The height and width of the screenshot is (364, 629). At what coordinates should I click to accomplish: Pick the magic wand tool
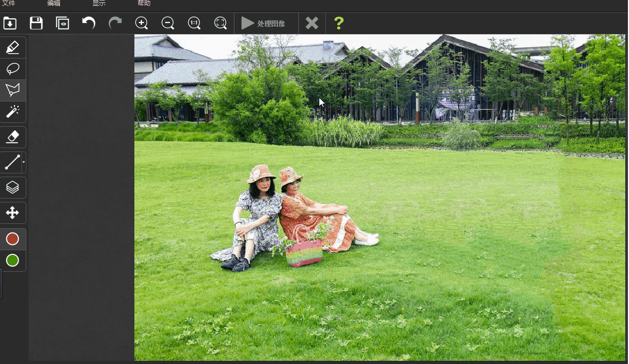(13, 112)
